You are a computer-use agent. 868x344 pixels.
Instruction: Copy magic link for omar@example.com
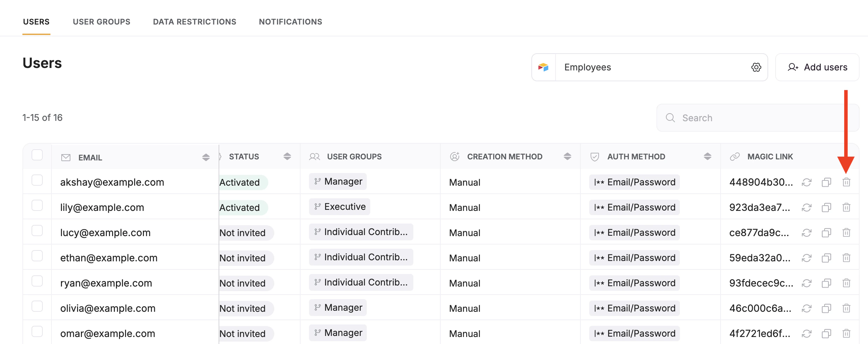coord(827,333)
